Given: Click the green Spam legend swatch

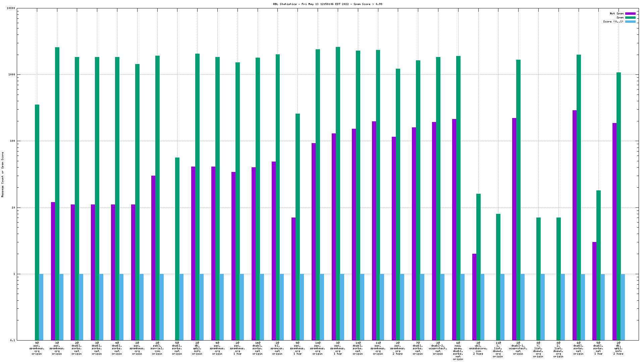Looking at the screenshot, I should (630, 18).
